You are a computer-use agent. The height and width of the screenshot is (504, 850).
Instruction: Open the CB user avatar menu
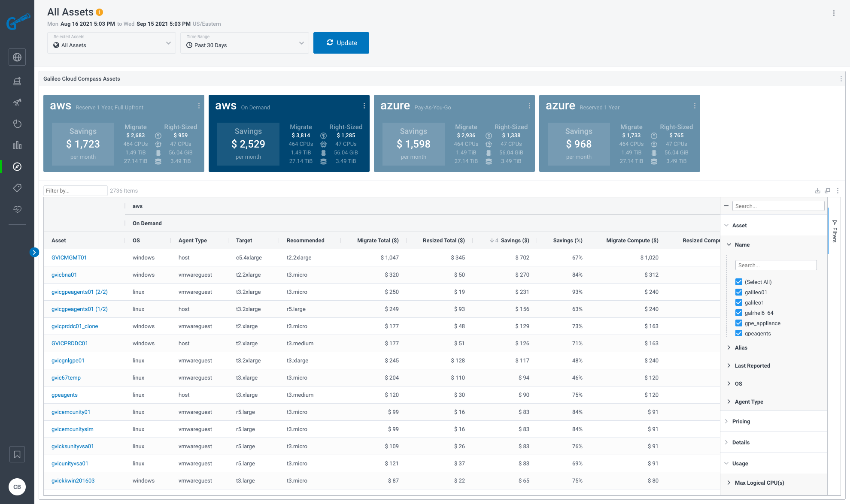click(17, 487)
